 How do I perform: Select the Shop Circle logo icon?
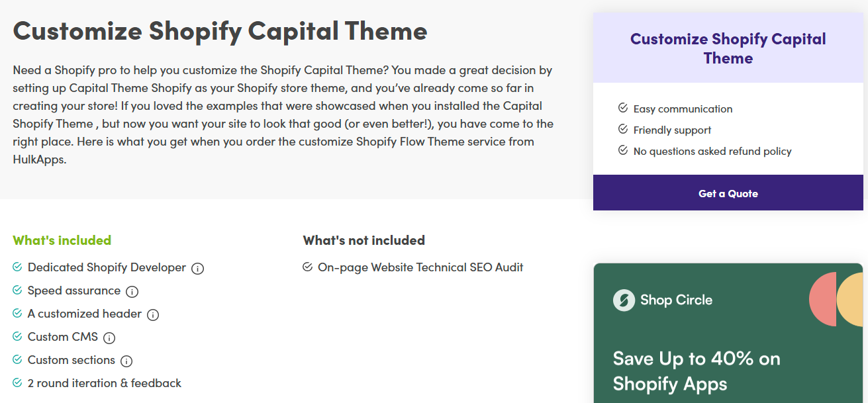click(x=623, y=299)
